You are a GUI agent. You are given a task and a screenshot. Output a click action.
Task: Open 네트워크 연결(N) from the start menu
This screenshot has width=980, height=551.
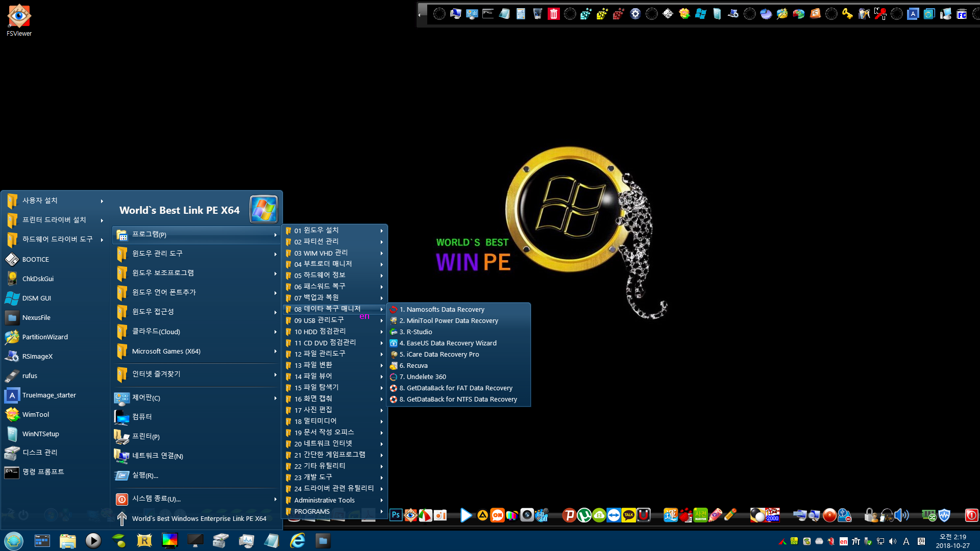point(197,456)
